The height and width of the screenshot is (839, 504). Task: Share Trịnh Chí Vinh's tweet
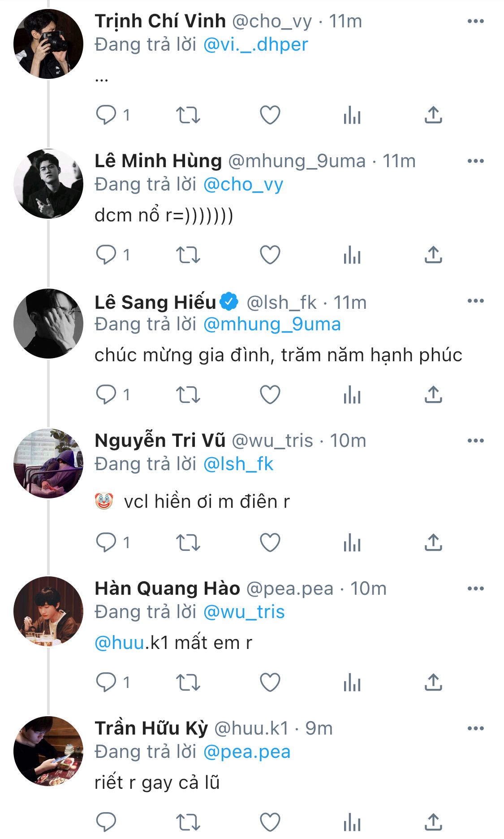coord(433,115)
